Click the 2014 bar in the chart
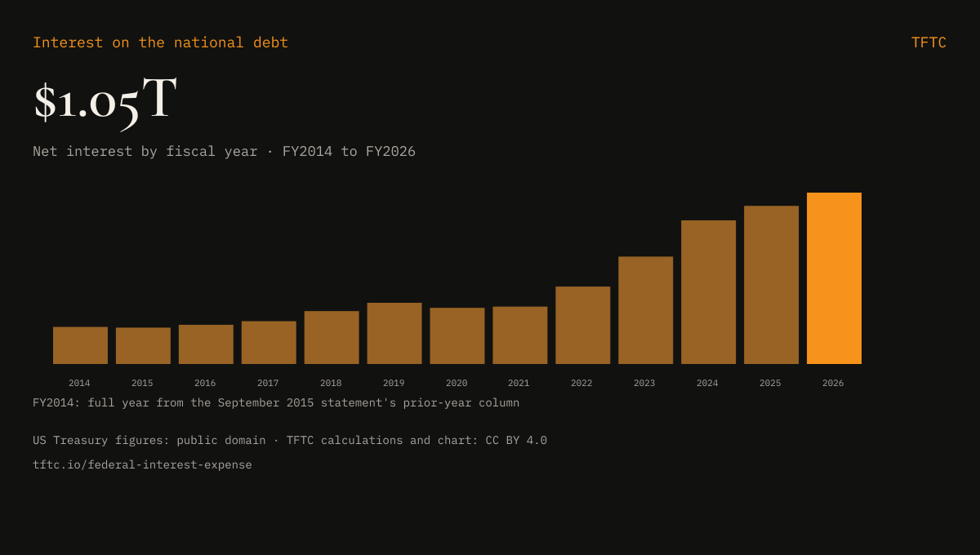Image resolution: width=980 pixels, height=555 pixels. coord(80,345)
